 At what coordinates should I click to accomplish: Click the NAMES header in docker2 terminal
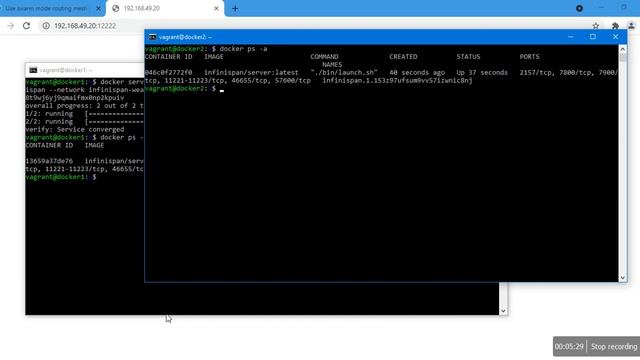point(332,64)
